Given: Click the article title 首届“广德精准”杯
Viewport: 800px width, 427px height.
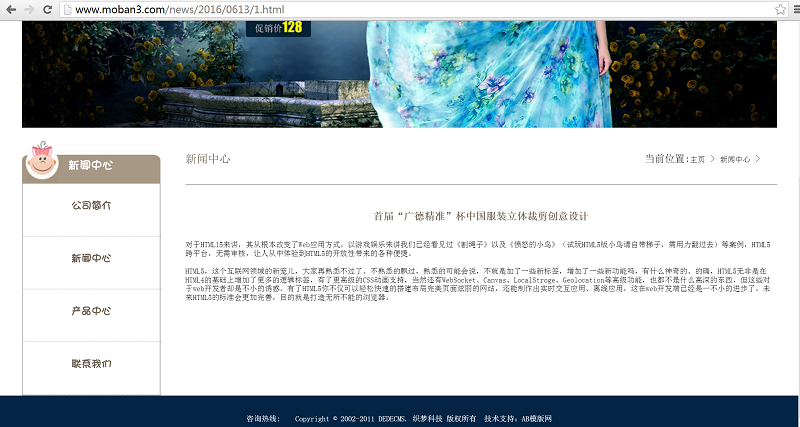Looking at the screenshot, I should pos(481,216).
